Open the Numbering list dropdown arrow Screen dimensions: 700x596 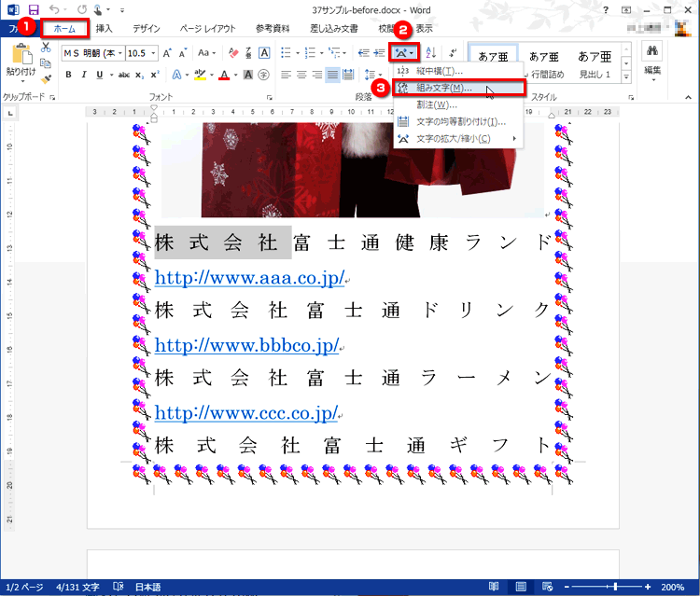pos(321,53)
